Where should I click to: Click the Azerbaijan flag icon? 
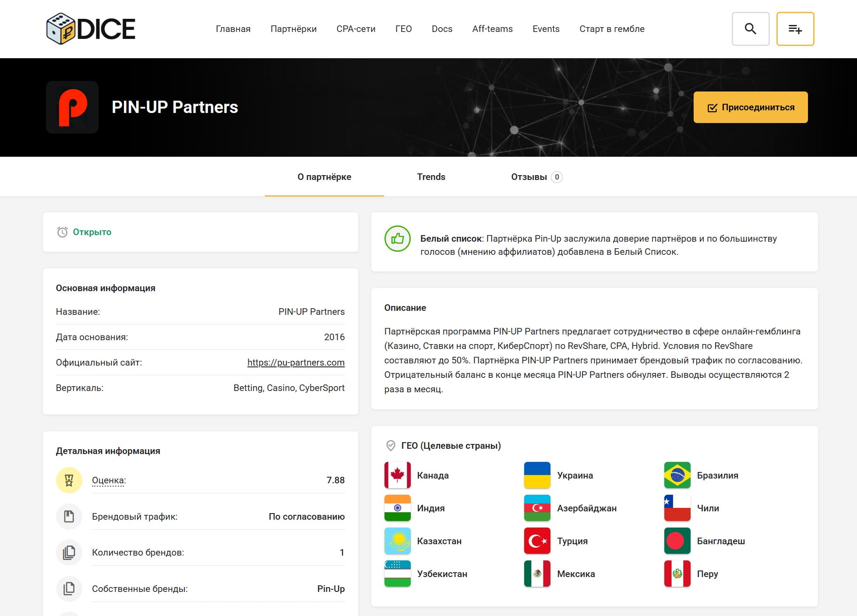coord(537,508)
